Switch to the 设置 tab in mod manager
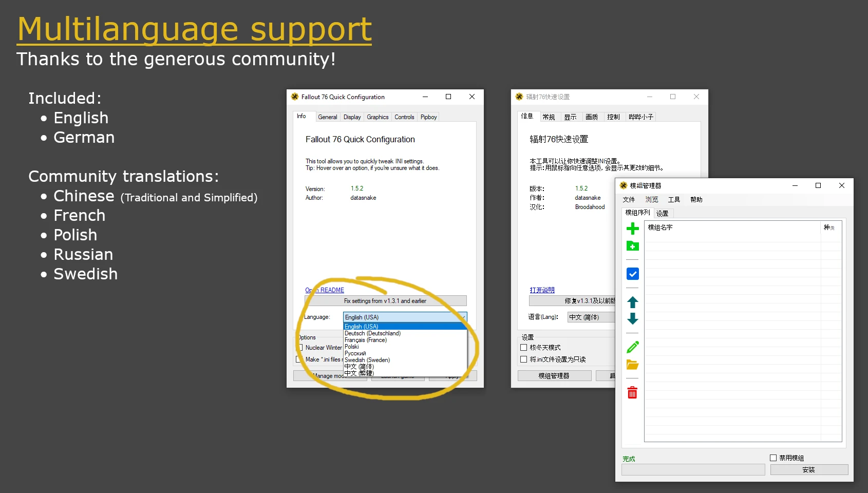The image size is (868, 493). pyautogui.click(x=663, y=214)
